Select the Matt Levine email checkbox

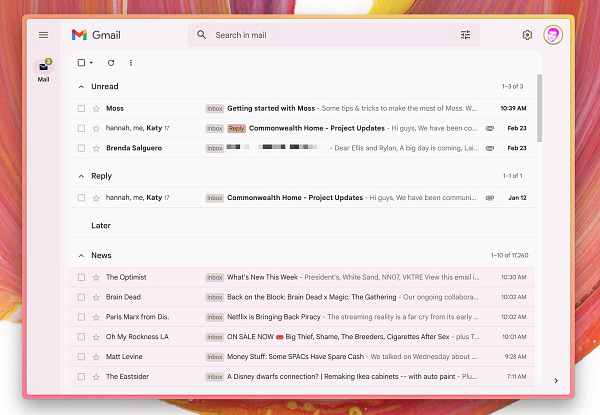pyautogui.click(x=81, y=357)
